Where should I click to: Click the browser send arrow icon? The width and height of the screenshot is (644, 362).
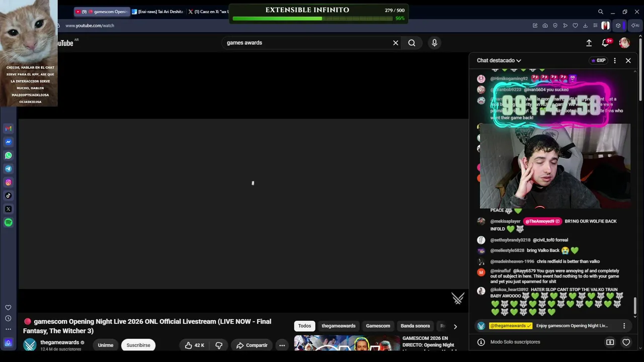(565, 26)
